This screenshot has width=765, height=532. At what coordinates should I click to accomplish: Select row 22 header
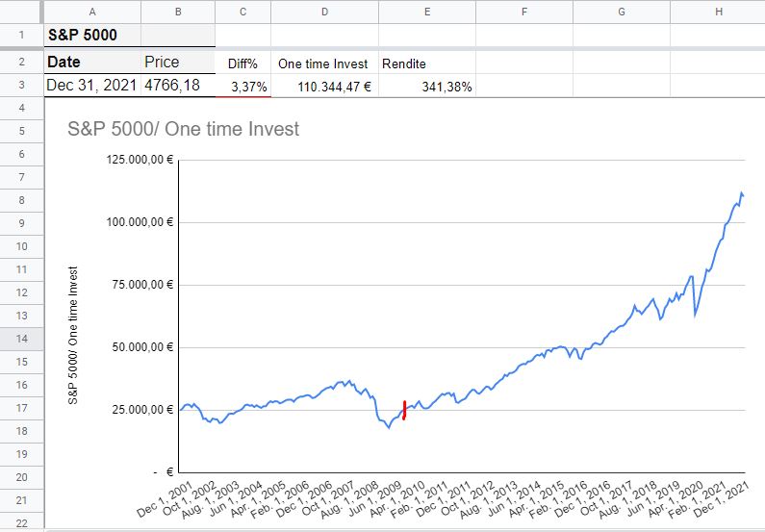[x=21, y=523]
